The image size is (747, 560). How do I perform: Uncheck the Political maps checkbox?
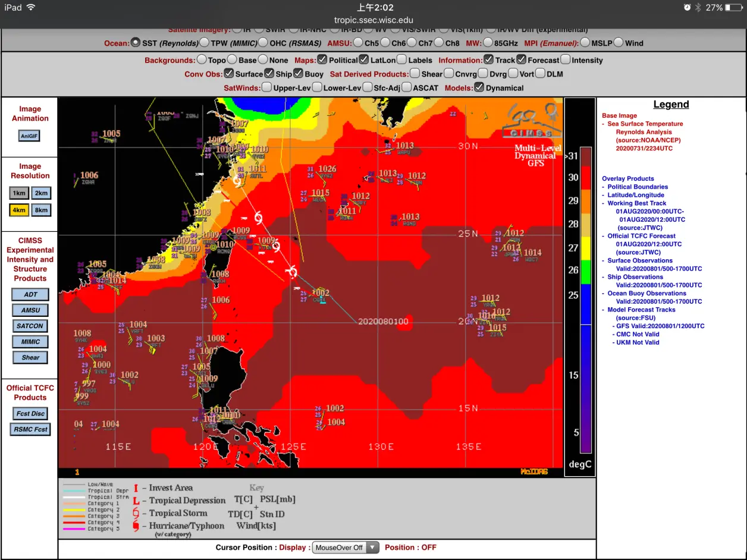pyautogui.click(x=322, y=59)
